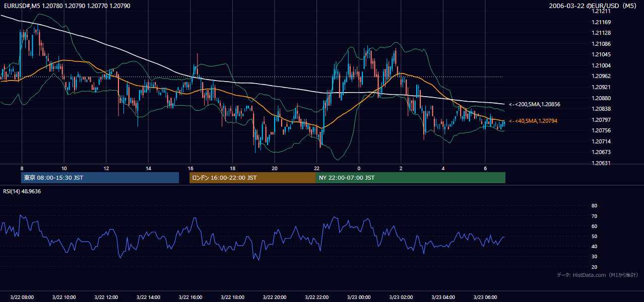
Task: Click RSI axis level 80
Action: (594, 206)
